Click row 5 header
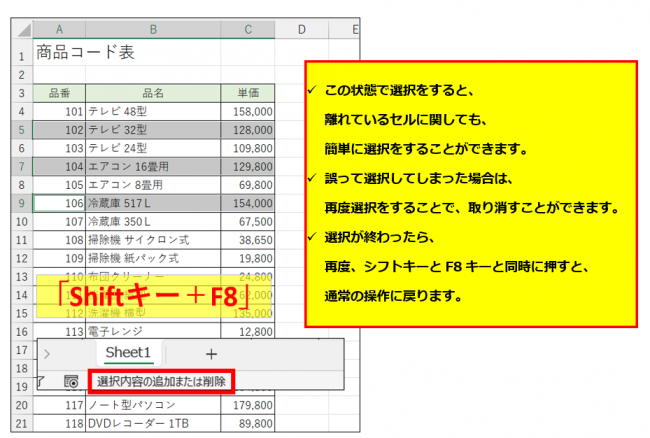 [21, 130]
